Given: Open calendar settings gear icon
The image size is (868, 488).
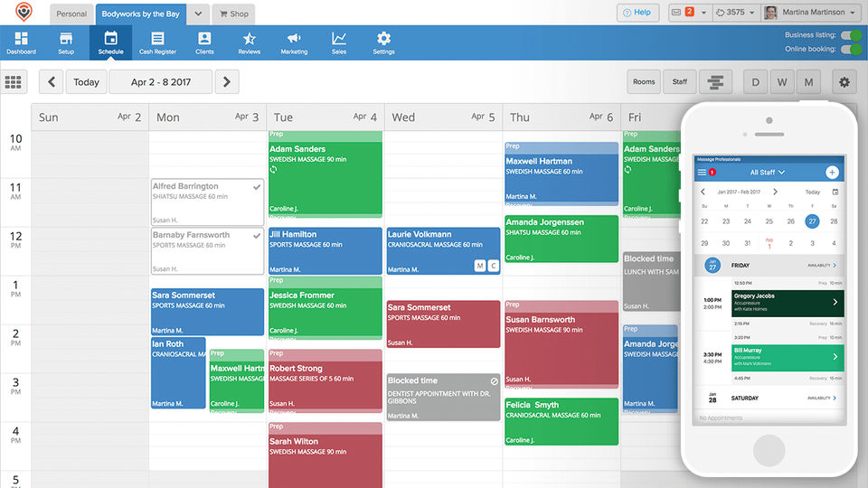Looking at the screenshot, I should (x=844, y=82).
